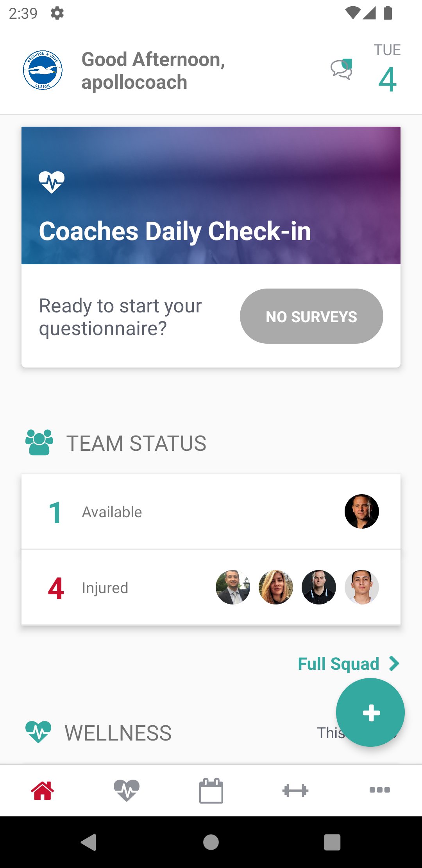Tap the Android back navigation button
422x868 pixels.
point(89,842)
